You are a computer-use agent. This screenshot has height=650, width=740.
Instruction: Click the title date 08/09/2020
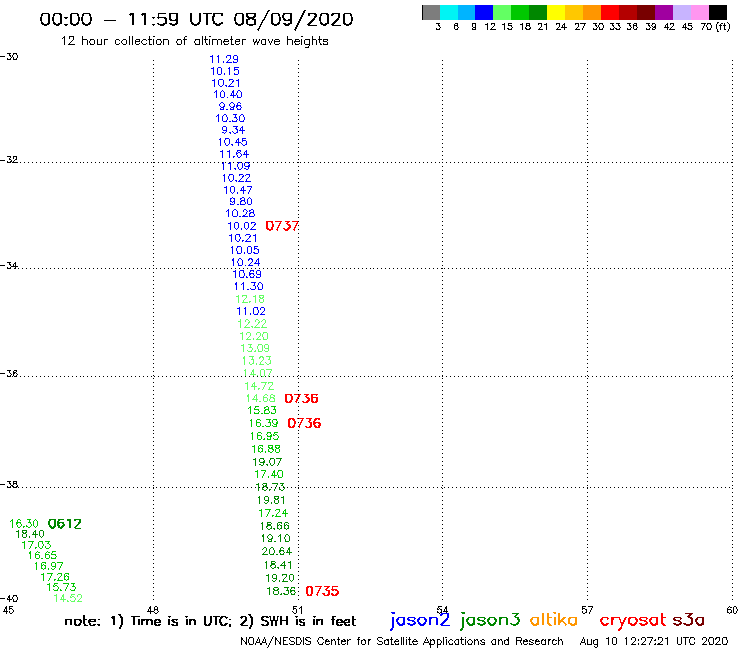pos(293,19)
